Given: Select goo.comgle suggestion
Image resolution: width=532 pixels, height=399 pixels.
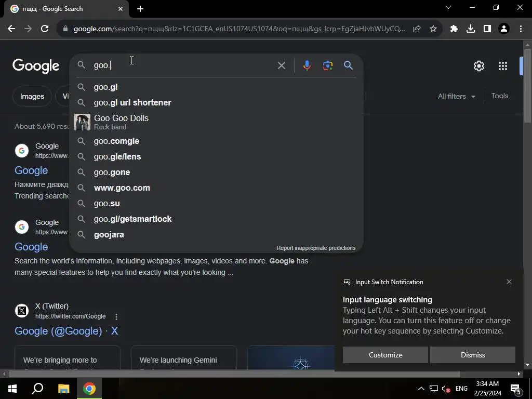Looking at the screenshot, I should point(216,141).
